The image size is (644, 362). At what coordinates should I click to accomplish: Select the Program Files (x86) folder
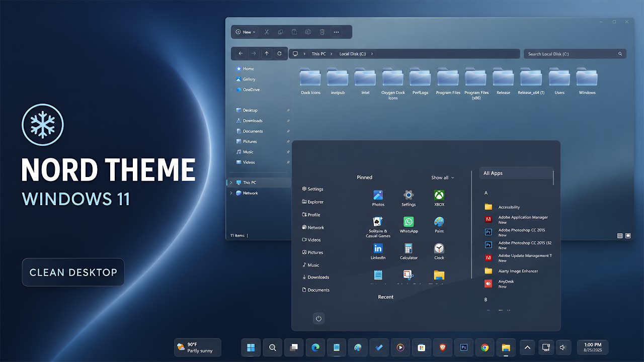[476, 84]
